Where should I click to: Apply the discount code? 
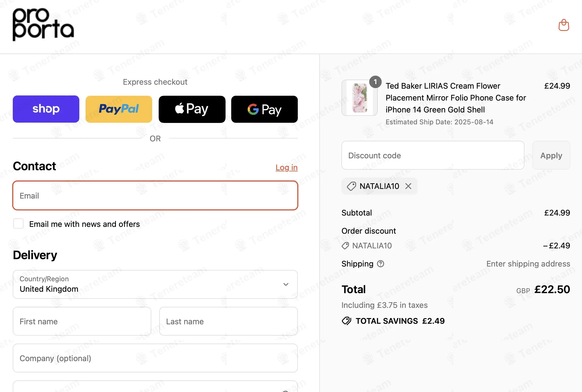(551, 155)
